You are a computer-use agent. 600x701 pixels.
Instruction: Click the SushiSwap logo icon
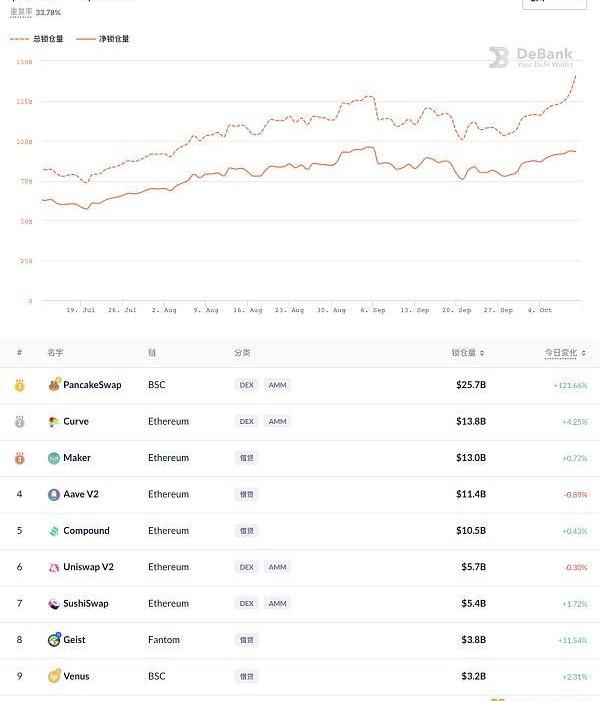[54, 604]
